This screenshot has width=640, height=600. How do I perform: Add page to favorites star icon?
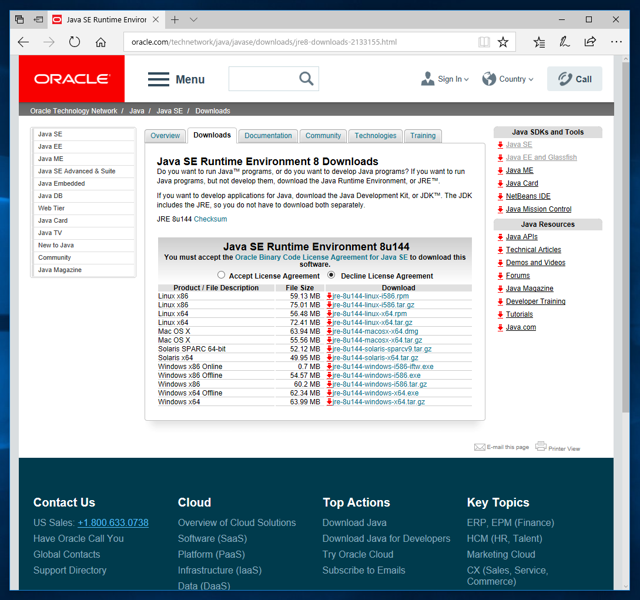tap(503, 42)
